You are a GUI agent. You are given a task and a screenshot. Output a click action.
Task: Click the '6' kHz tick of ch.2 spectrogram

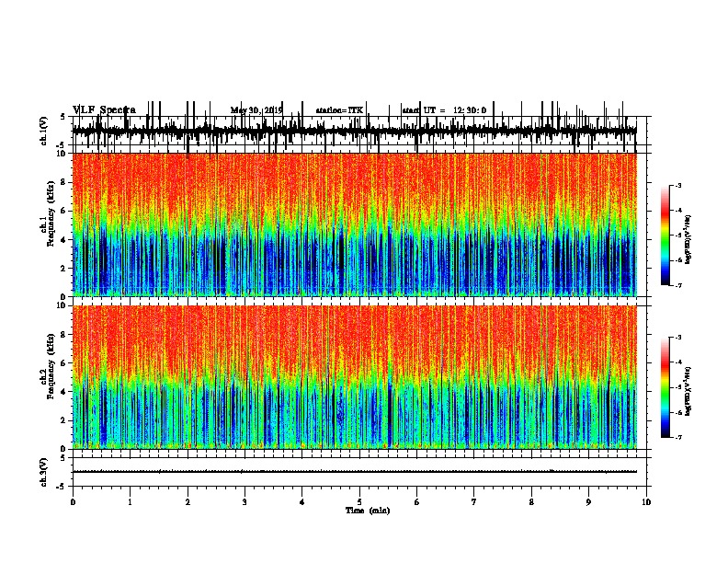pyautogui.click(x=63, y=363)
